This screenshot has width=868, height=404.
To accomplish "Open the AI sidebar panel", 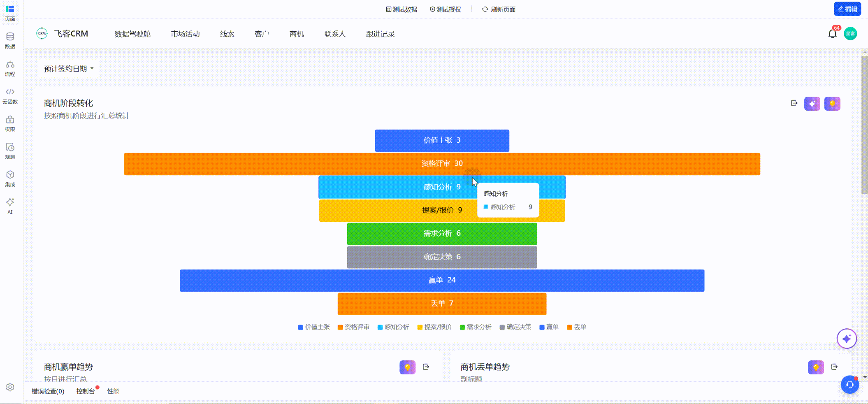I will (x=10, y=206).
